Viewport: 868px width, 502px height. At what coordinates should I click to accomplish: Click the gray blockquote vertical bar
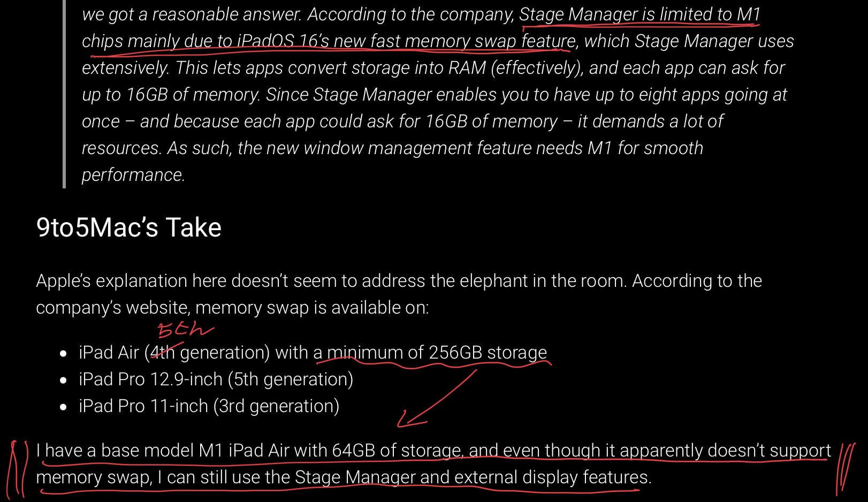tap(64, 94)
